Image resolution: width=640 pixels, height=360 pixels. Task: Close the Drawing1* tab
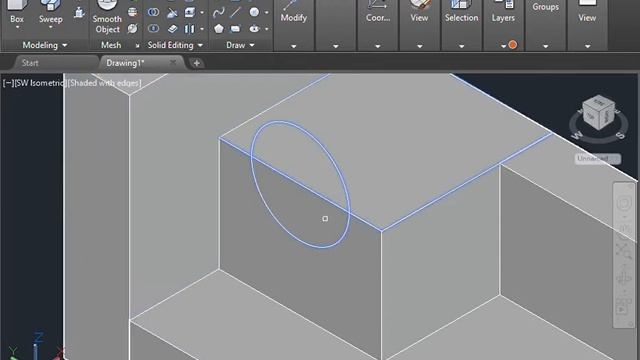point(173,62)
